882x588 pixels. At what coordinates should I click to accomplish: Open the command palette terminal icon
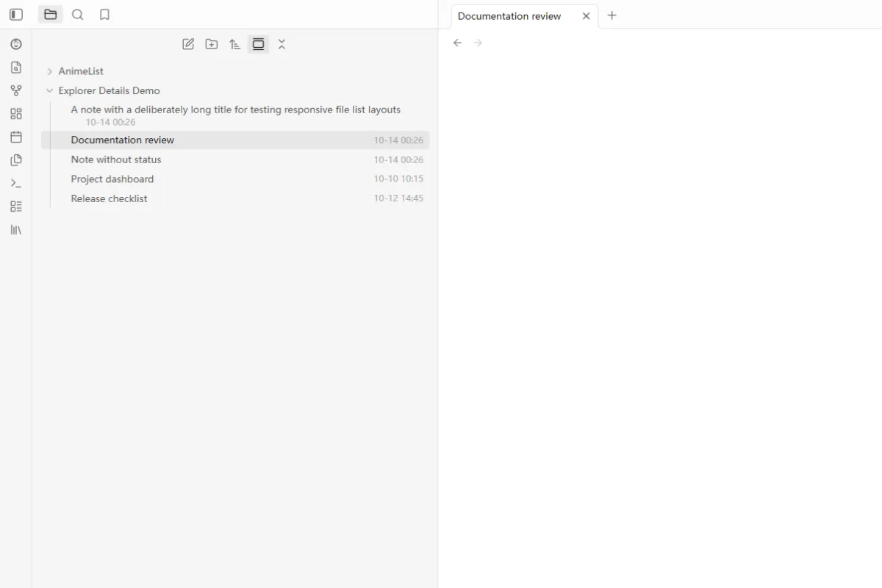(16, 183)
